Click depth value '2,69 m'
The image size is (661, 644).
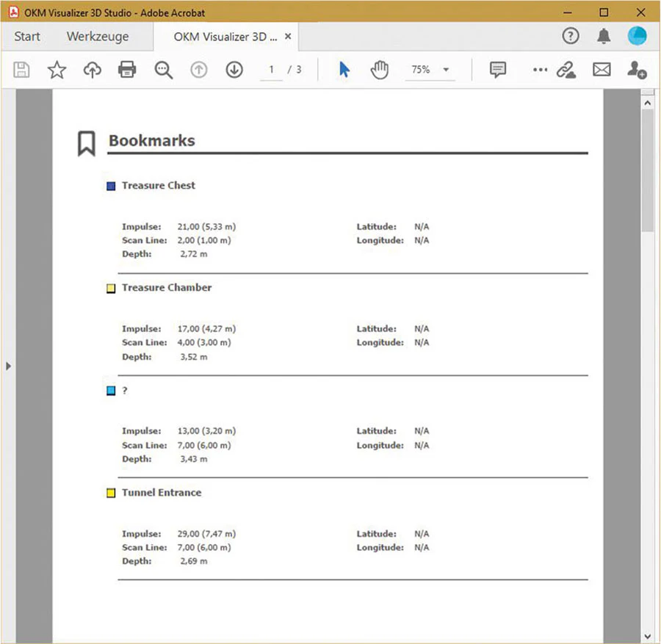point(194,561)
